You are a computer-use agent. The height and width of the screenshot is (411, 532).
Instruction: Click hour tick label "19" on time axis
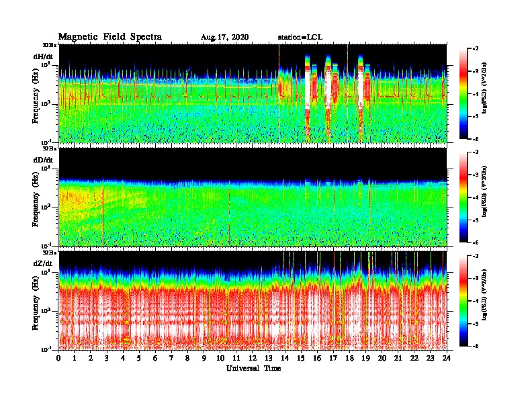click(365, 358)
